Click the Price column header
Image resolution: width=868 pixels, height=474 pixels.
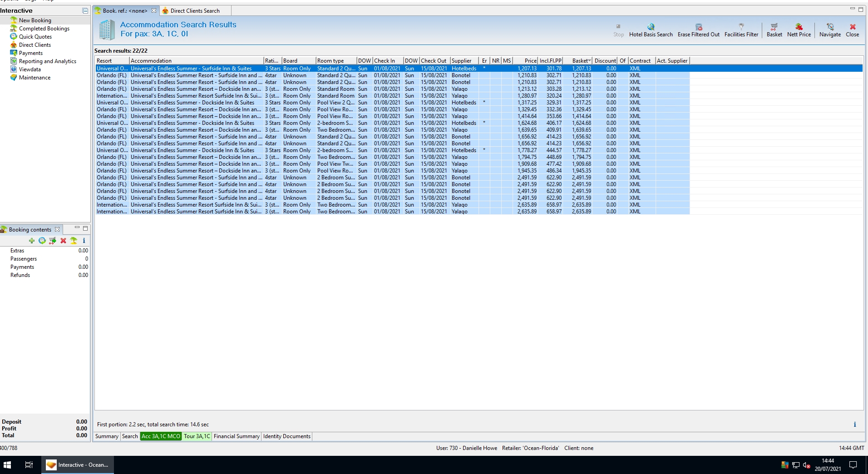point(525,61)
